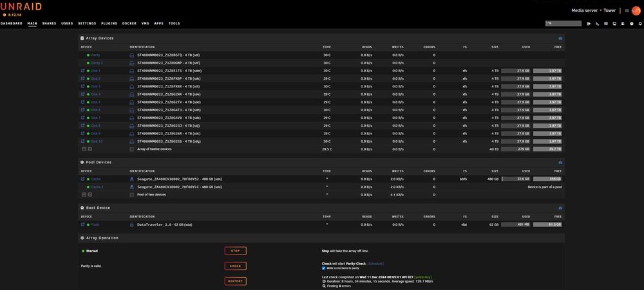644x290 pixels.
Task: Click the Parity 2 green status indicator
Action: pos(88,63)
